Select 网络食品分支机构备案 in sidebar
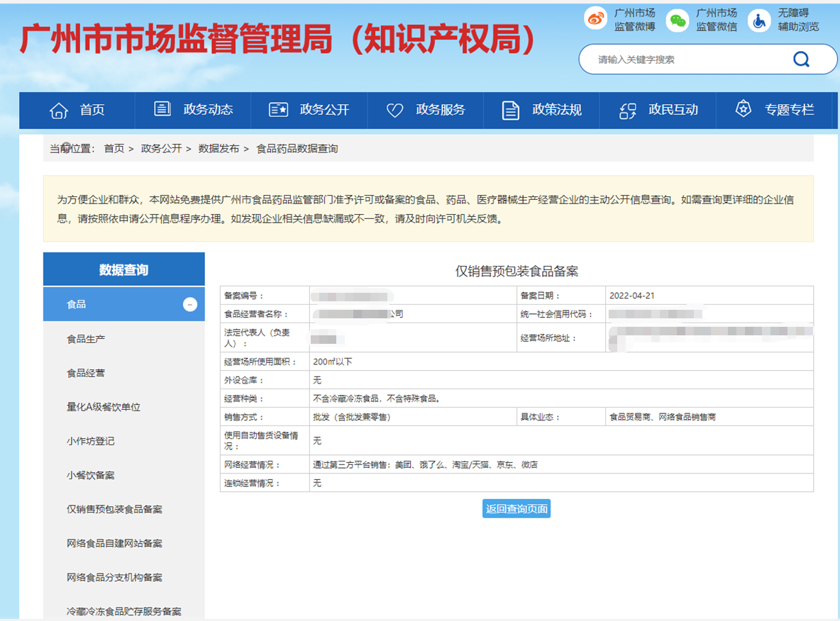 (114, 578)
